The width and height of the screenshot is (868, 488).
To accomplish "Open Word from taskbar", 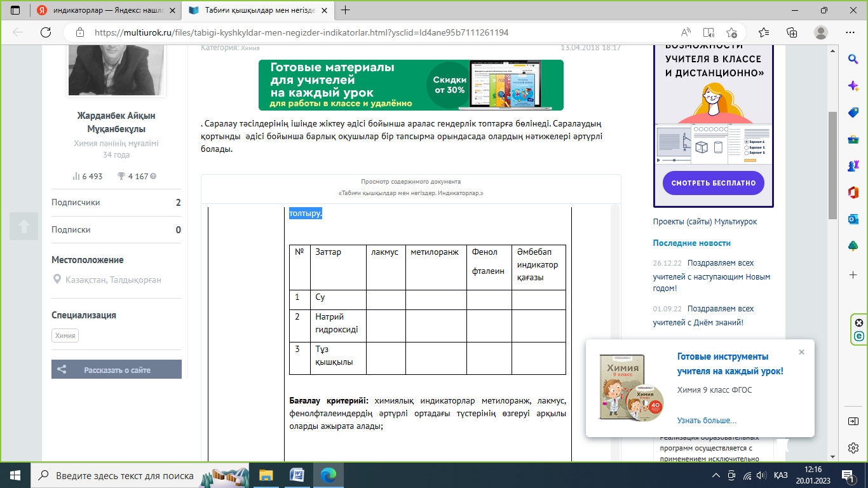I will pyautogui.click(x=297, y=475).
